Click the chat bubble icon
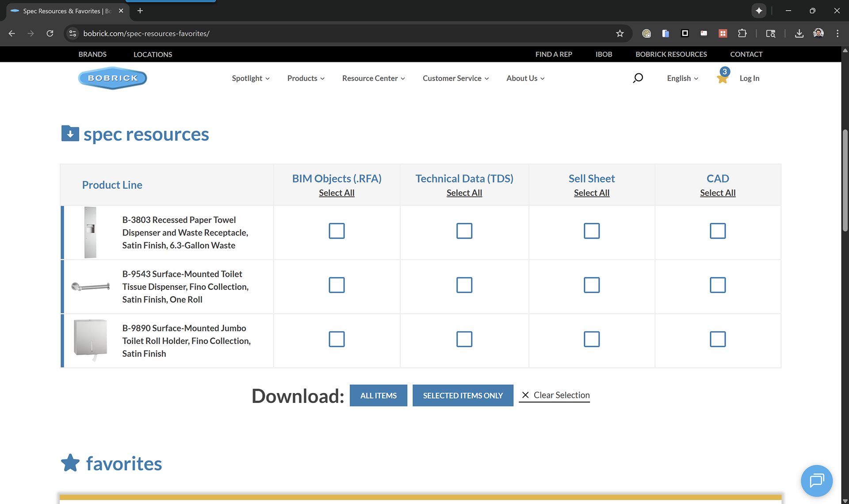 (816, 480)
